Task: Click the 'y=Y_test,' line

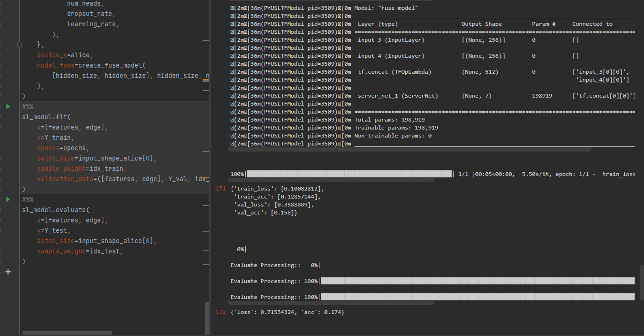Action: (x=54, y=230)
